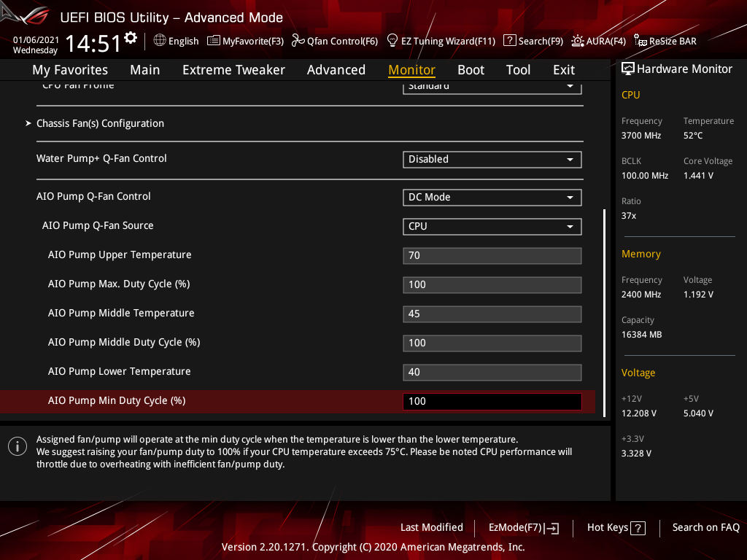Open the Hot Keys help

(x=616, y=528)
